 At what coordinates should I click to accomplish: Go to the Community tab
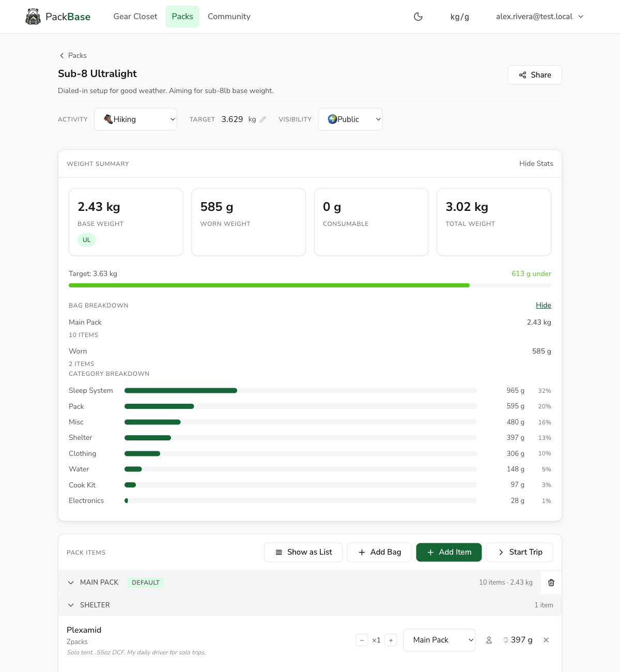[229, 17]
